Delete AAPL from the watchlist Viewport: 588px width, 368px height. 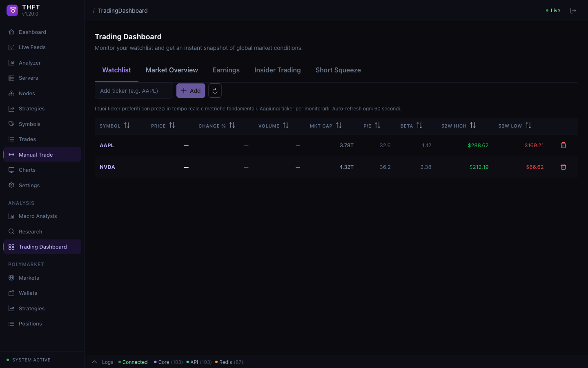(x=563, y=145)
